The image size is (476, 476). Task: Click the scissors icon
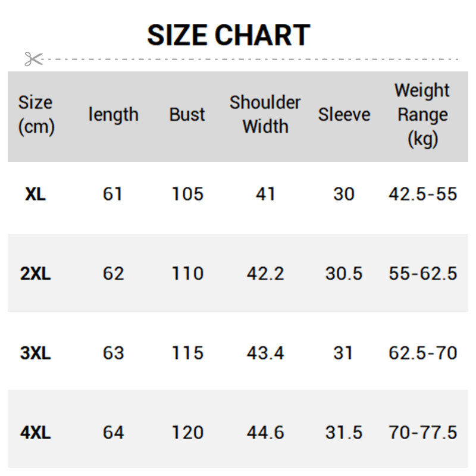pos(33,59)
